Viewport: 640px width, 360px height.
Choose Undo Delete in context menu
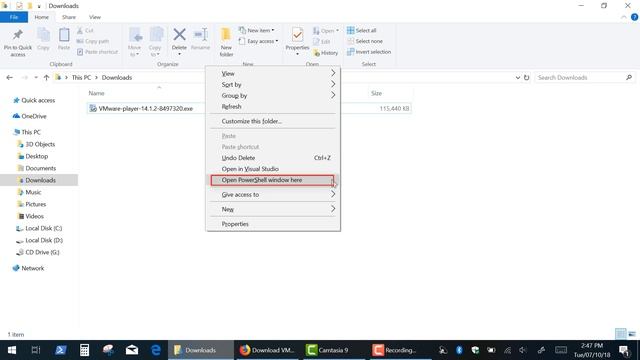coord(273,158)
